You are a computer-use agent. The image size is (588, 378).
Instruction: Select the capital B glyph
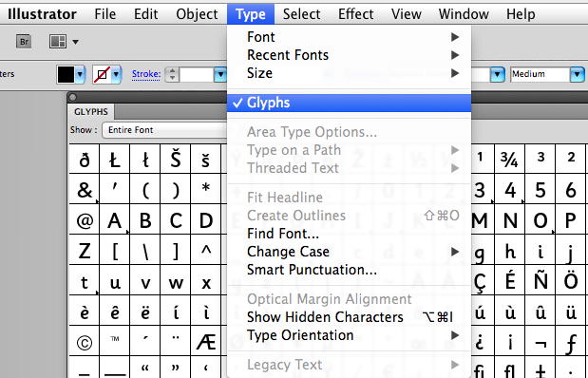145,219
